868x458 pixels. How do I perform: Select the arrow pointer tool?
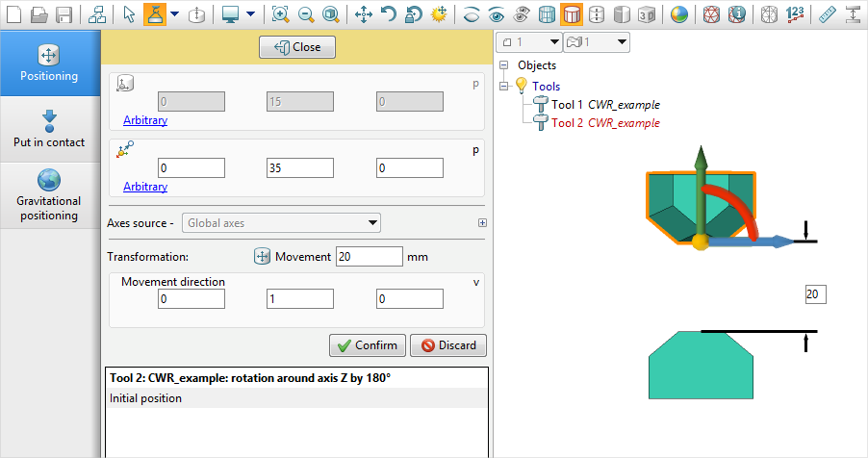point(129,14)
